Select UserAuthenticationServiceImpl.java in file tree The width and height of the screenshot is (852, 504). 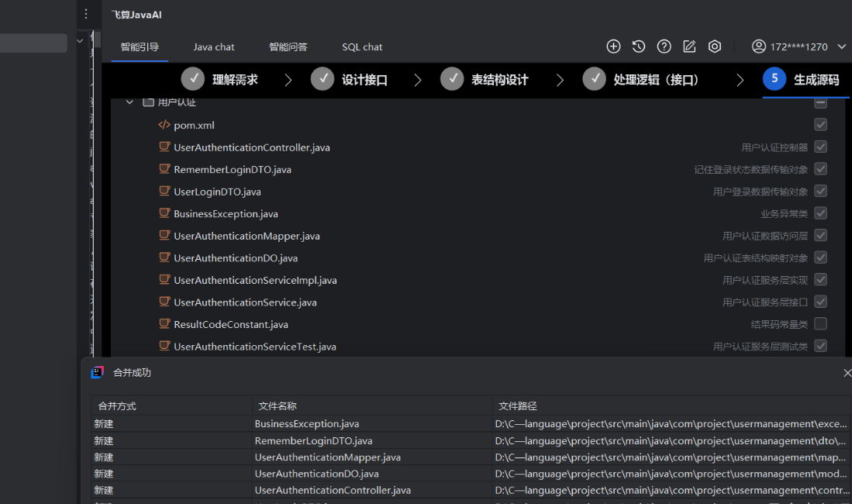255,280
